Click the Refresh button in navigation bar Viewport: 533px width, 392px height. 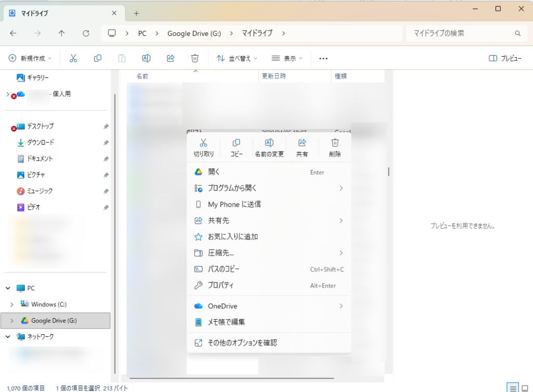[x=86, y=33]
